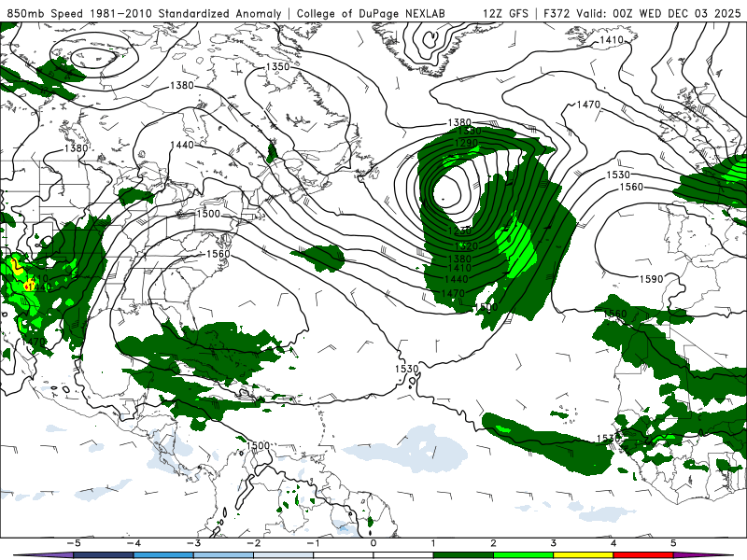747x560 pixels.
Task: Click the "1590" contour label
Action: 651,279
